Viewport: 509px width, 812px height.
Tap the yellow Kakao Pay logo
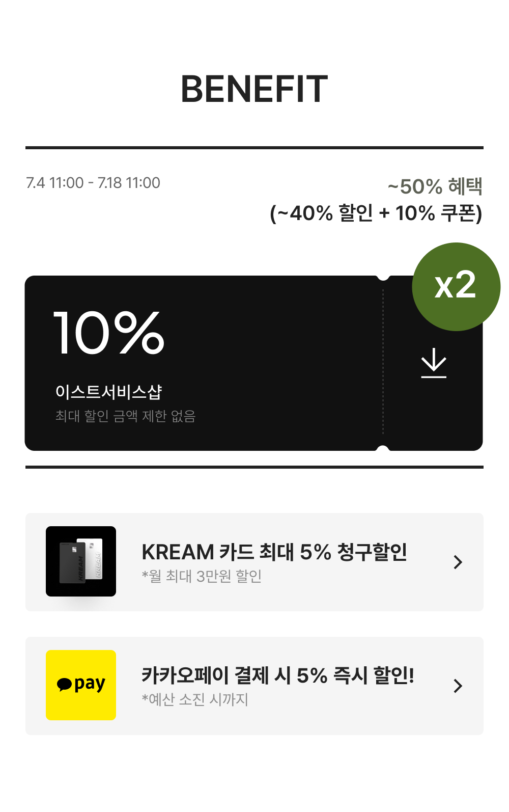click(81, 685)
